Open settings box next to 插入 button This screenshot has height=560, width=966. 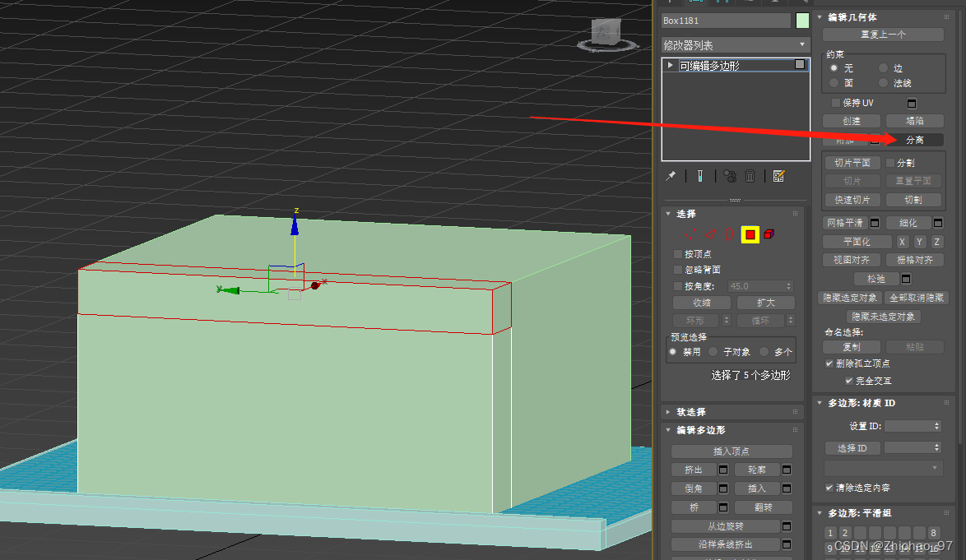[x=787, y=488]
